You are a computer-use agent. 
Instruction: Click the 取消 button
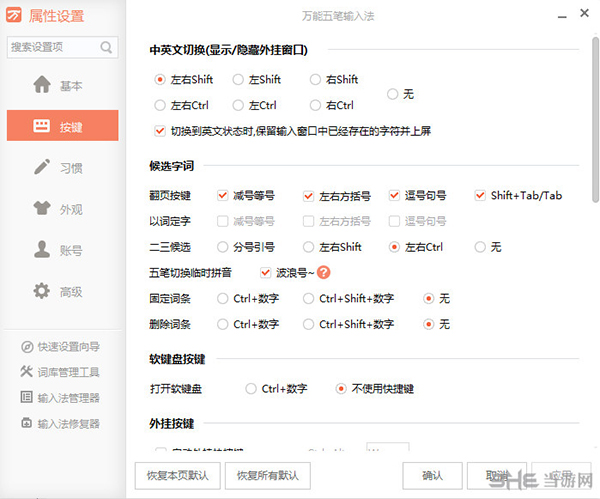[x=497, y=476]
